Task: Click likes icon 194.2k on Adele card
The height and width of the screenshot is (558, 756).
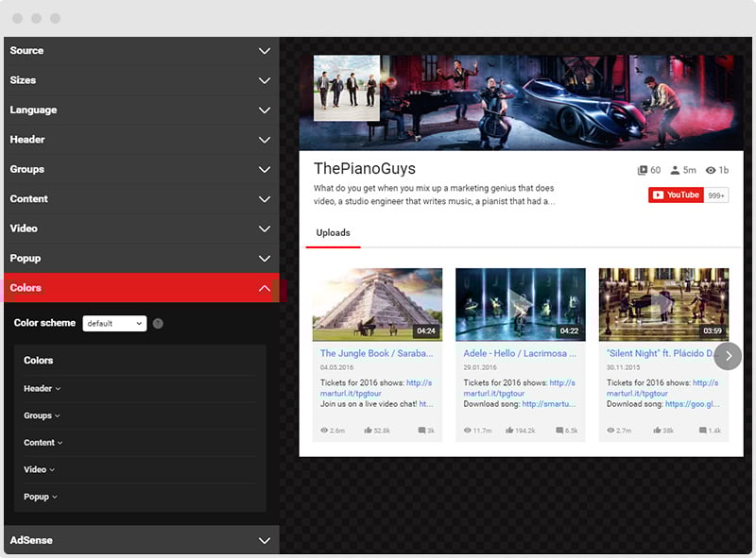Action: (x=509, y=431)
